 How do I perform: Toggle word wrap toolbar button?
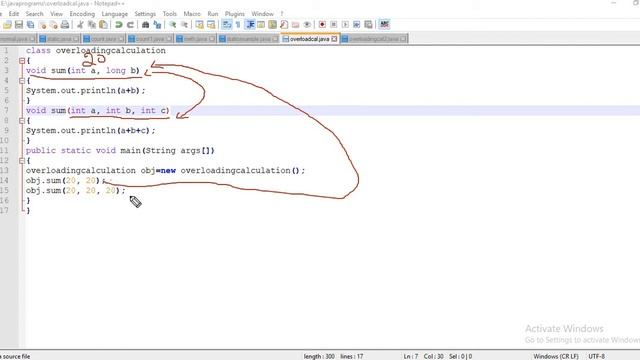click(227, 24)
